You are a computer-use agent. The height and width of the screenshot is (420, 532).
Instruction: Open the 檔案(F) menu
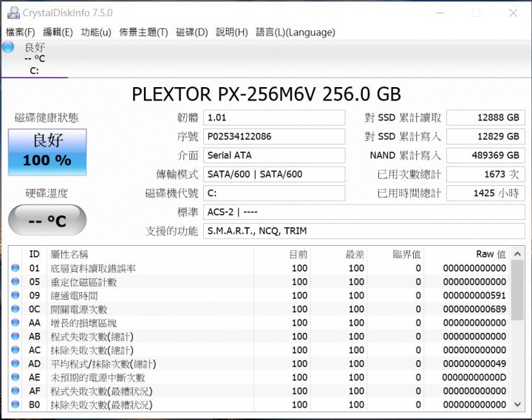click(x=21, y=32)
